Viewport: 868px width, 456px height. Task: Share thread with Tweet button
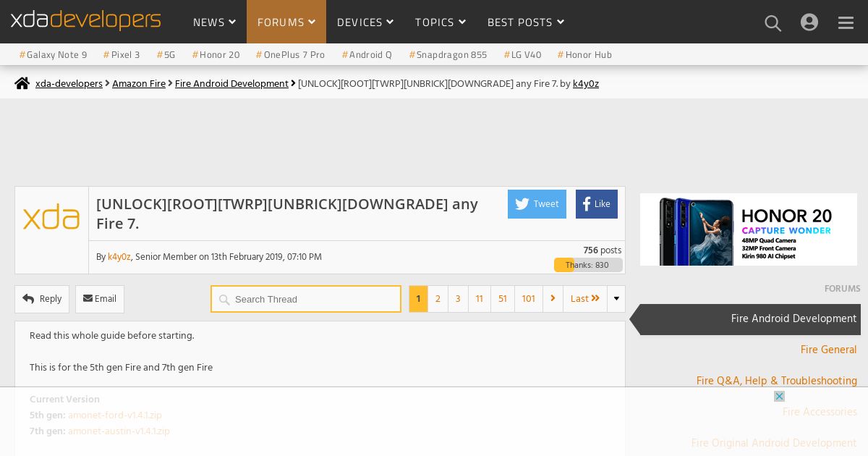[537, 204]
